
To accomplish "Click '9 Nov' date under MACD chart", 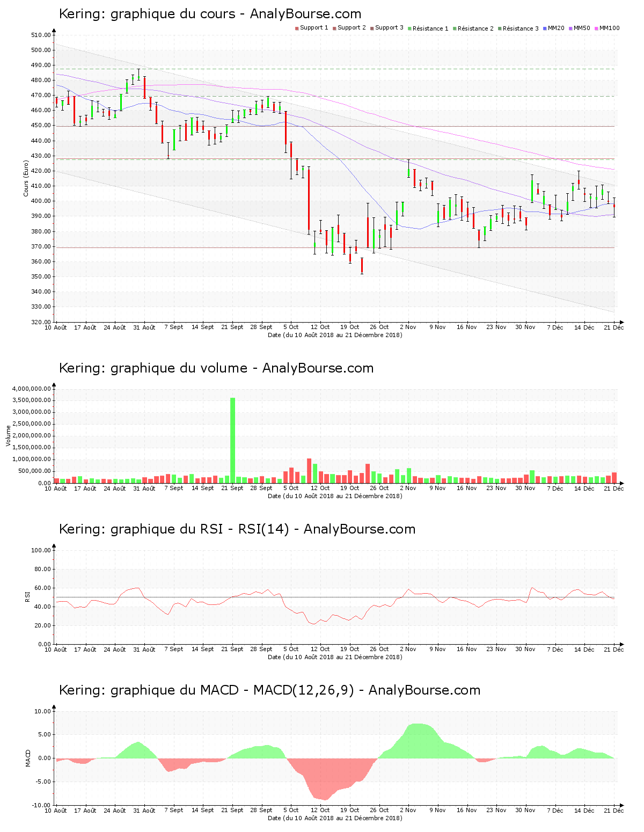I will [437, 811].
